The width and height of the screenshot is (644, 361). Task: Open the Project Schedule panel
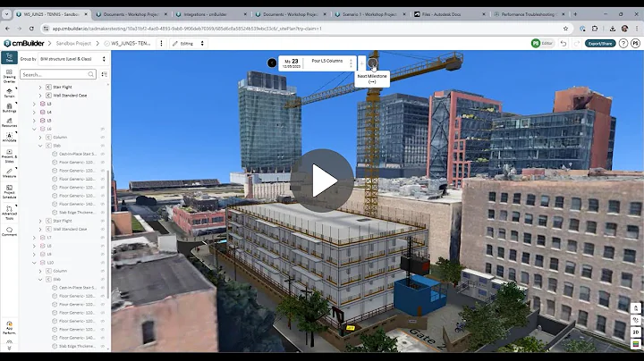[x=9, y=191]
